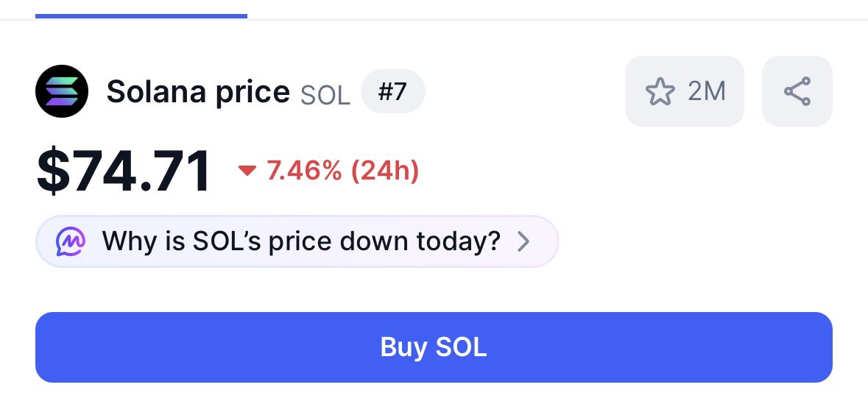Add Solana to watchlist with star icon
The height and width of the screenshot is (404, 868).
(660, 91)
